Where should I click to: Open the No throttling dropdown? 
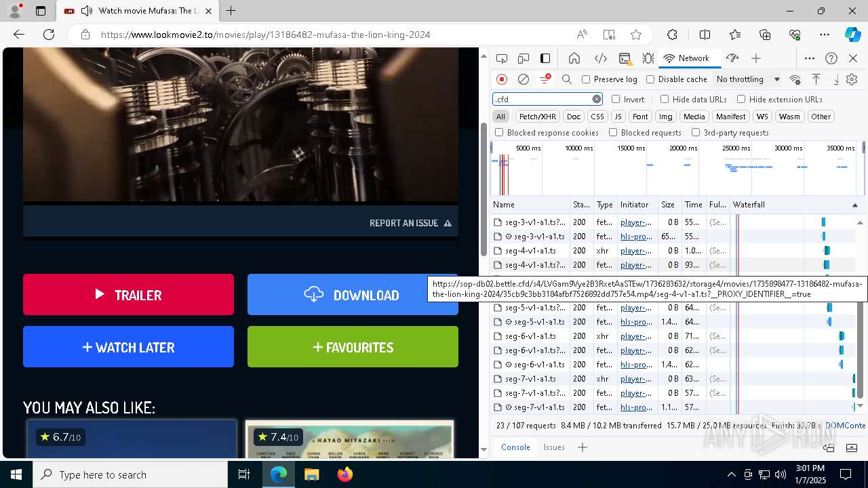748,79
